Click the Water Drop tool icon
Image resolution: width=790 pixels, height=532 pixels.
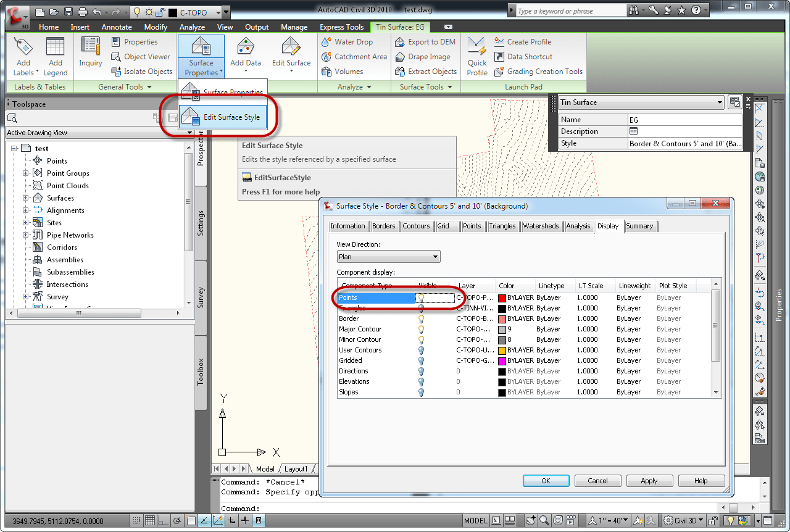(326, 42)
